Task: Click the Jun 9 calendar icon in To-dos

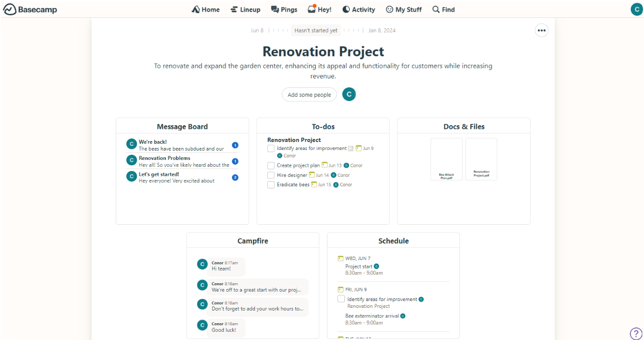Action: click(359, 148)
